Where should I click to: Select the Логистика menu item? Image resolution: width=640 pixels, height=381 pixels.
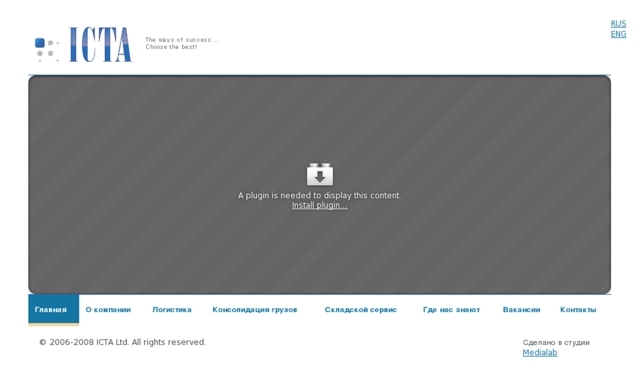171,310
